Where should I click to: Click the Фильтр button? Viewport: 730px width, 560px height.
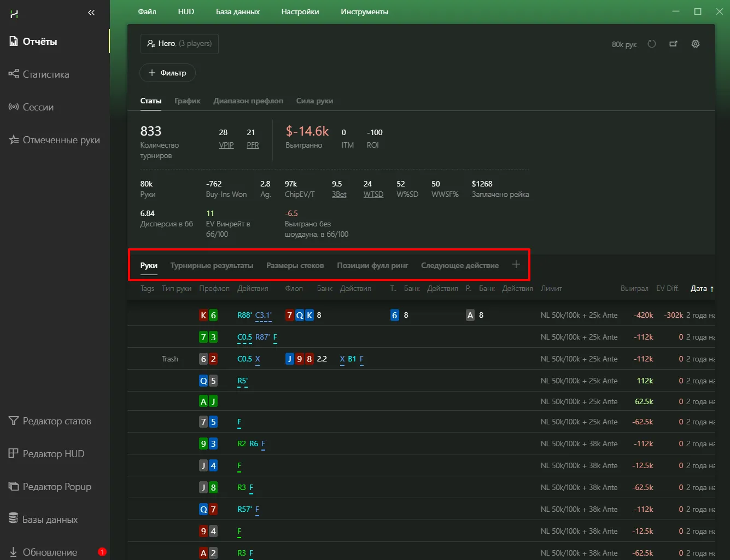[167, 73]
